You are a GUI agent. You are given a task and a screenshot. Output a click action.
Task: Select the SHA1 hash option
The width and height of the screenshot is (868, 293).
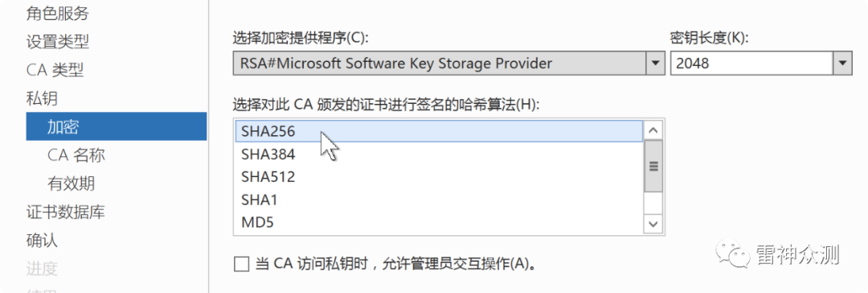(x=439, y=200)
